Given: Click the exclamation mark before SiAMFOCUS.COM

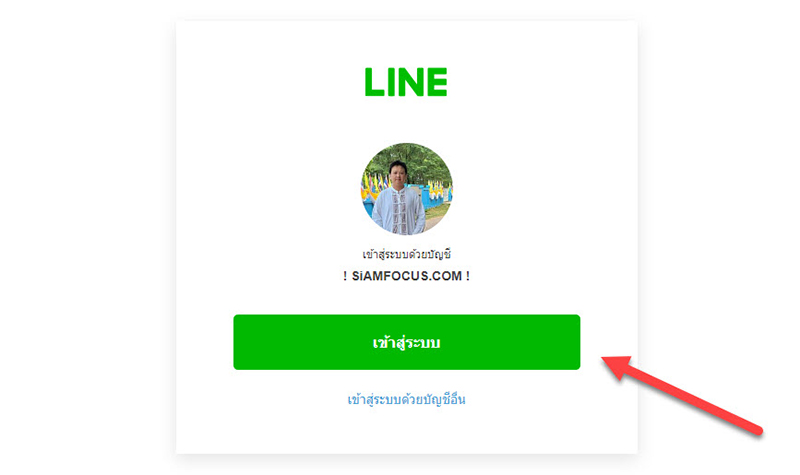Looking at the screenshot, I should 345,276.
